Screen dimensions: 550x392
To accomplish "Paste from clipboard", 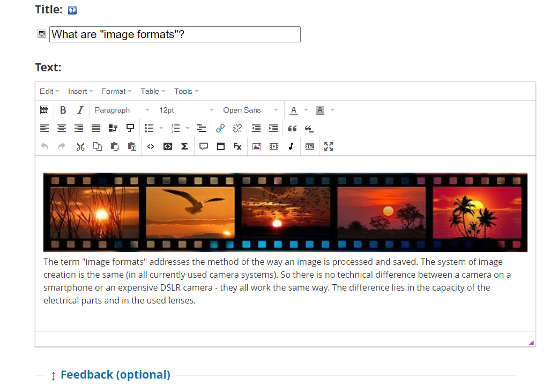I will point(115,147).
